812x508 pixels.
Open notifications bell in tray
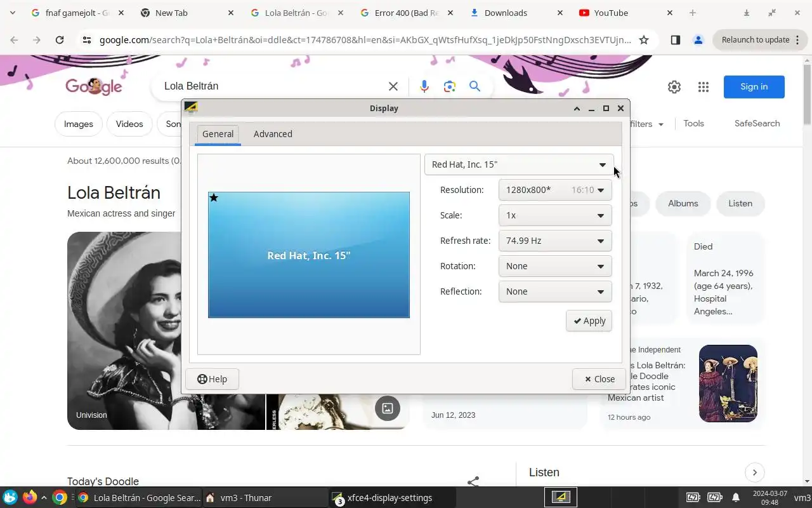(736, 497)
